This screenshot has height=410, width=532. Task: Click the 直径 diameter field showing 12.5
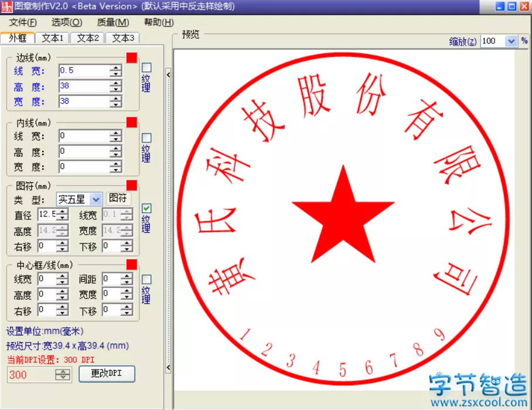[48, 215]
